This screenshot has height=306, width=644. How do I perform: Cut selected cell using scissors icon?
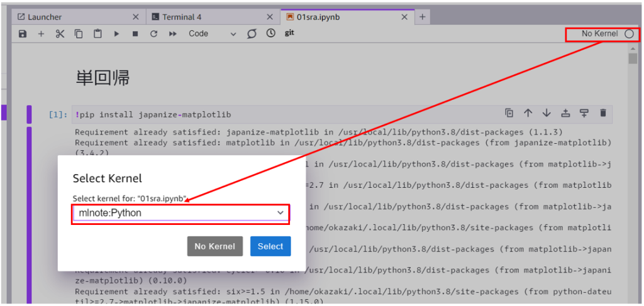60,34
